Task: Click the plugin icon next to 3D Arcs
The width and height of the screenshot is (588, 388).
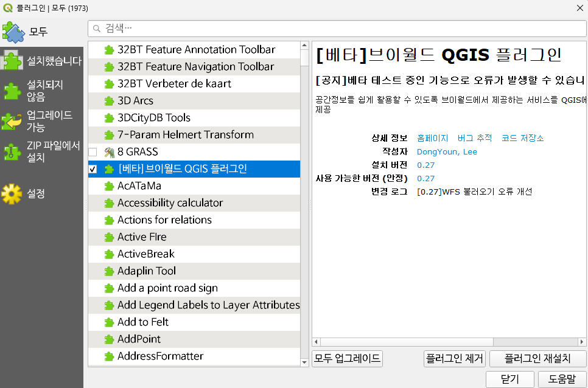Action: click(x=109, y=101)
